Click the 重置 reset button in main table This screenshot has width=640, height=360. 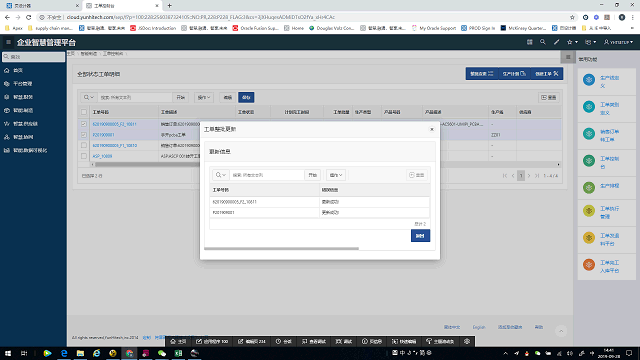pos(549,98)
